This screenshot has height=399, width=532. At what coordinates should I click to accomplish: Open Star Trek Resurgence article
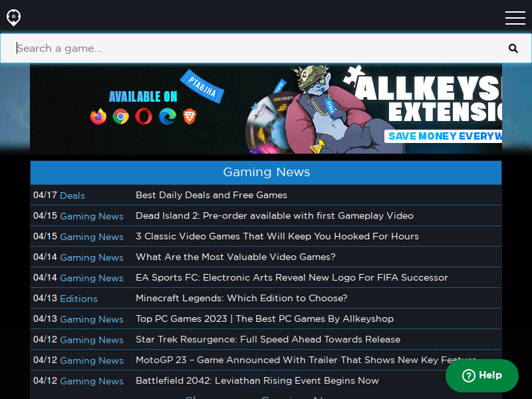268,340
